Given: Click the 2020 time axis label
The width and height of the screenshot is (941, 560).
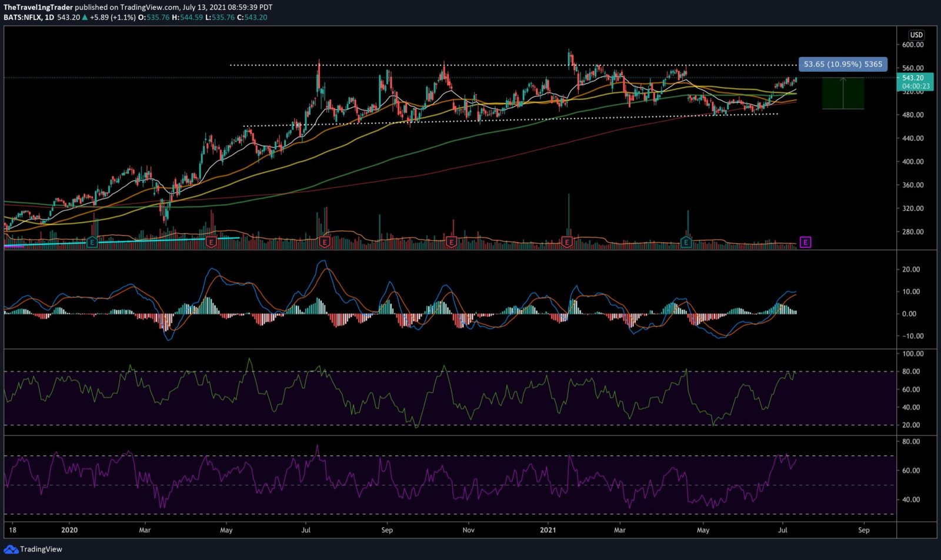Looking at the screenshot, I should (69, 530).
